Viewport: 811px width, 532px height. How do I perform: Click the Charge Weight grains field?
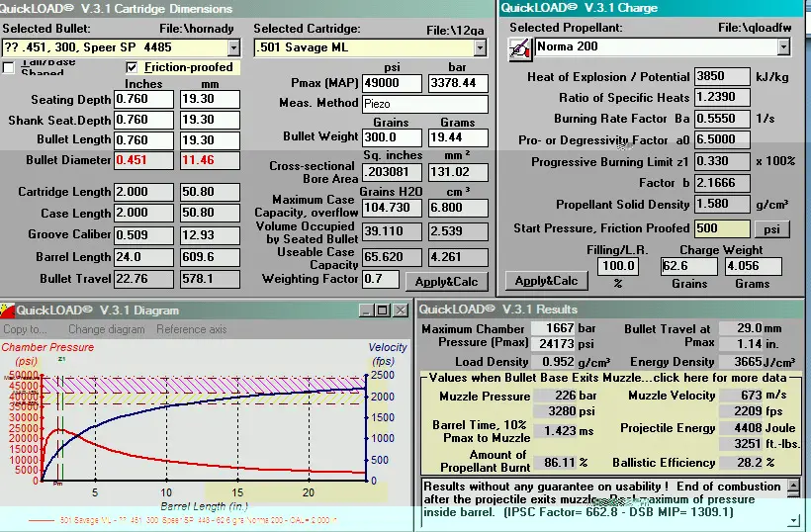pos(689,266)
